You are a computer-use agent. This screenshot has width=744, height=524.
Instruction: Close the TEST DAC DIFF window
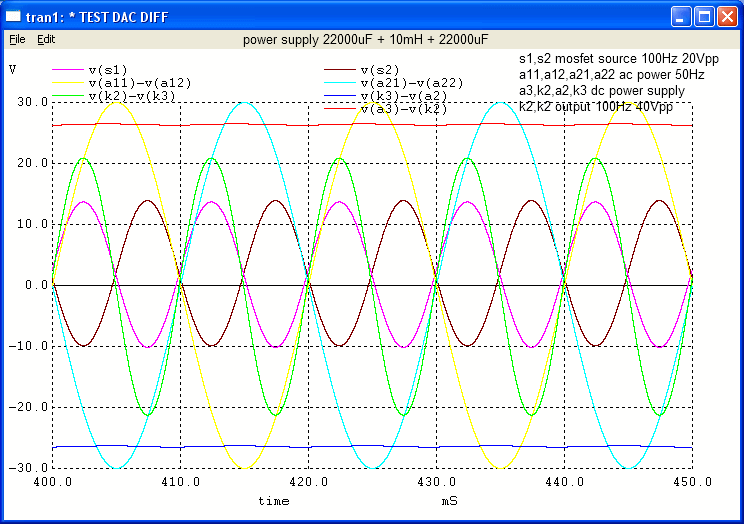(726, 17)
